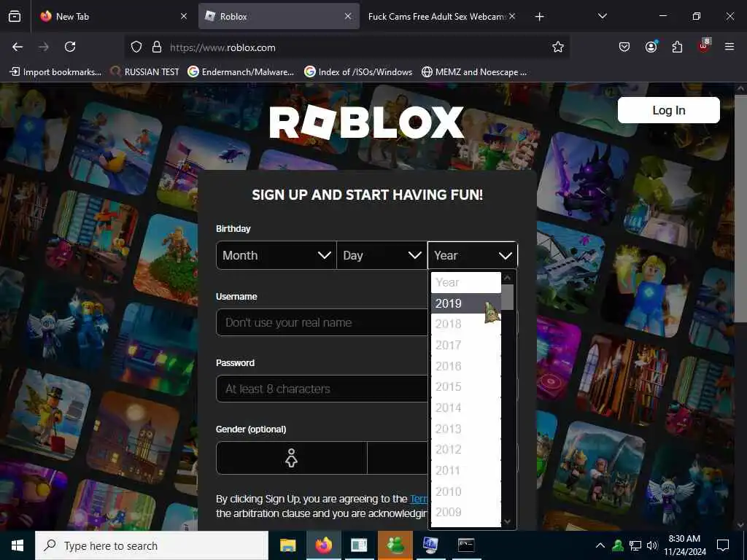747x560 pixels.
Task: Select 2010 in the year list
Action: click(466, 491)
